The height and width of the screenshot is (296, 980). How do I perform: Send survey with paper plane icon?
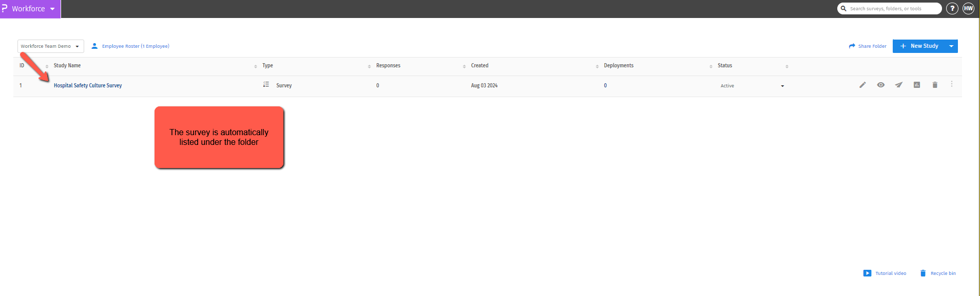[899, 85]
